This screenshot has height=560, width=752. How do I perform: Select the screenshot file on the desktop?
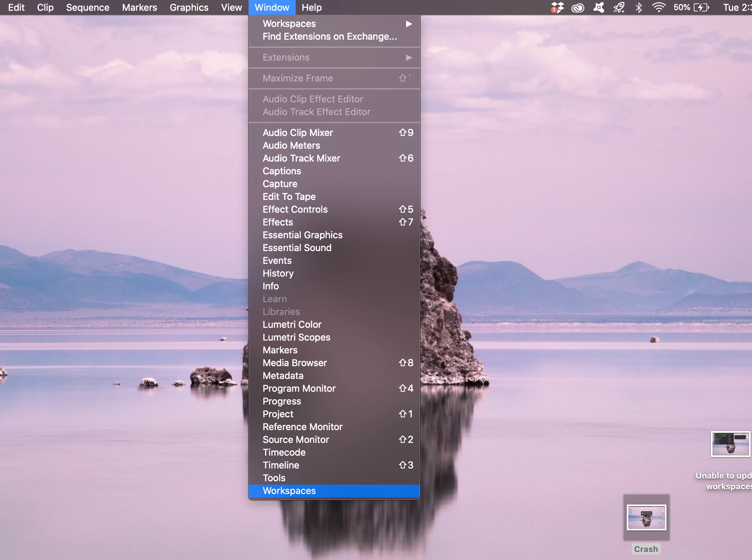(730, 444)
